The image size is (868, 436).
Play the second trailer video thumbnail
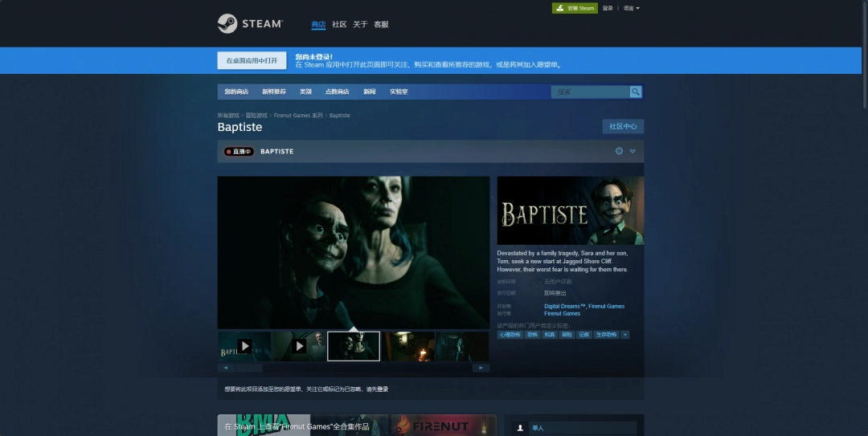(299, 346)
